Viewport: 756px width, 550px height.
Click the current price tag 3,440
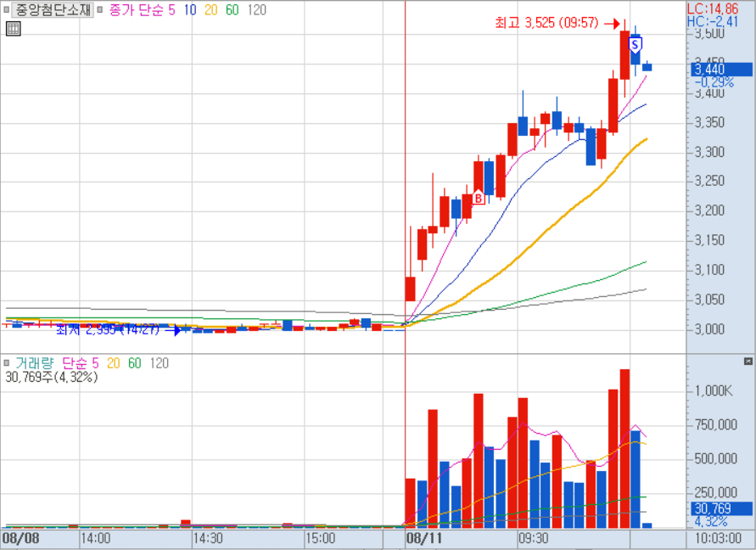pyautogui.click(x=709, y=70)
